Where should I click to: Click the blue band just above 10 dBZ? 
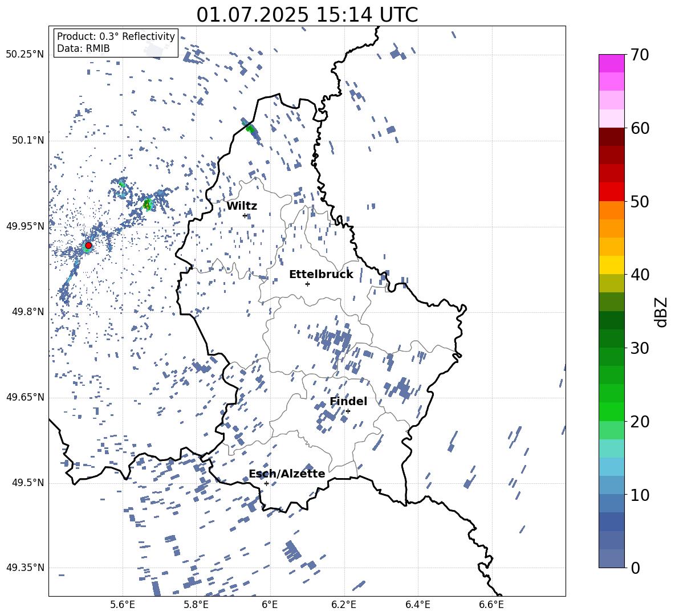click(611, 485)
